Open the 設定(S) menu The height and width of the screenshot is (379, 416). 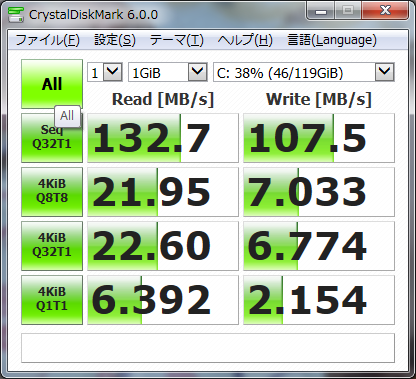(115, 40)
